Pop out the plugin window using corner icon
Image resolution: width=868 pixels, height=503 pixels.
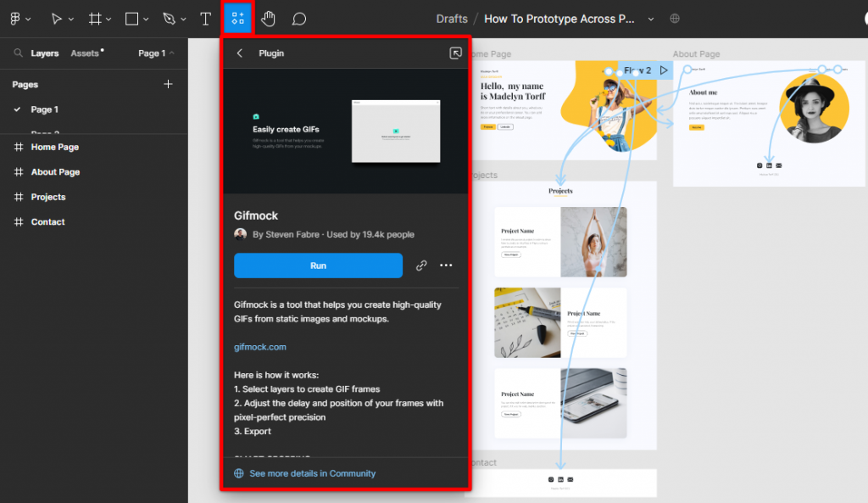coord(454,53)
